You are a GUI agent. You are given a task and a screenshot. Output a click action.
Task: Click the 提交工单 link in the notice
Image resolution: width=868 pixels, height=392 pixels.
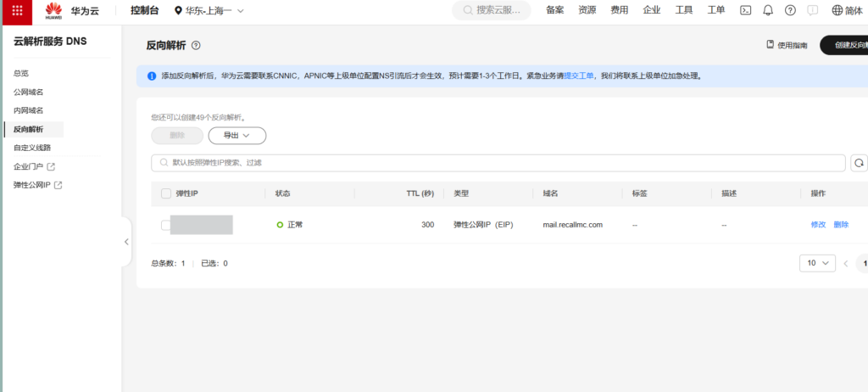pyautogui.click(x=579, y=76)
